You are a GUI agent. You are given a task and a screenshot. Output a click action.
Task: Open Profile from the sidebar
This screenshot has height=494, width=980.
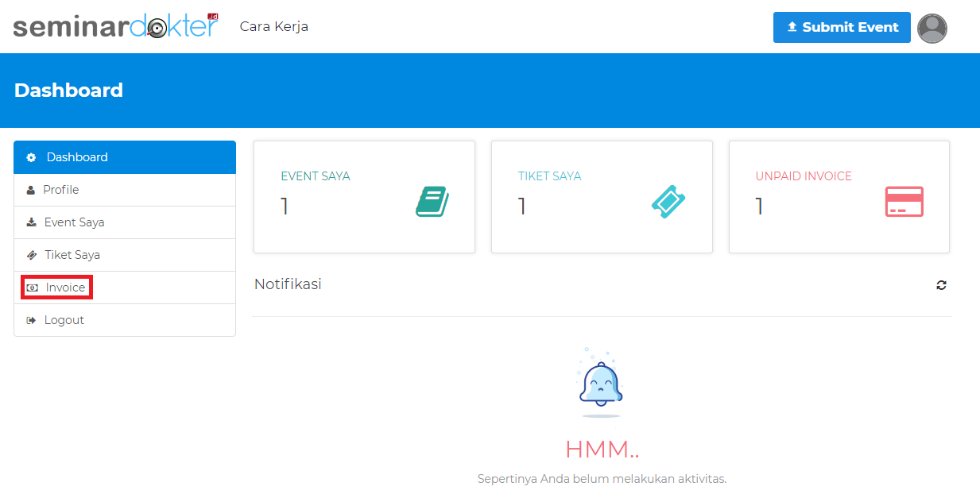click(x=60, y=190)
